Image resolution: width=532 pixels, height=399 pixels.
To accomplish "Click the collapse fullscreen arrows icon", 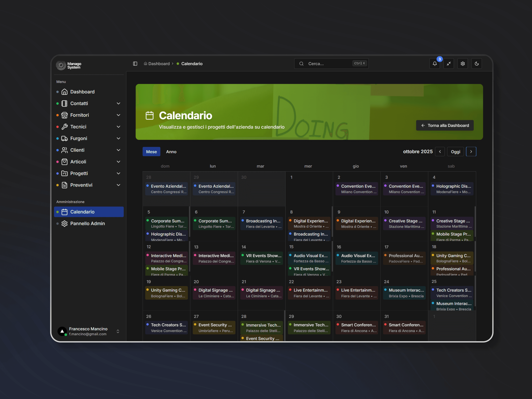I will 448,64.
